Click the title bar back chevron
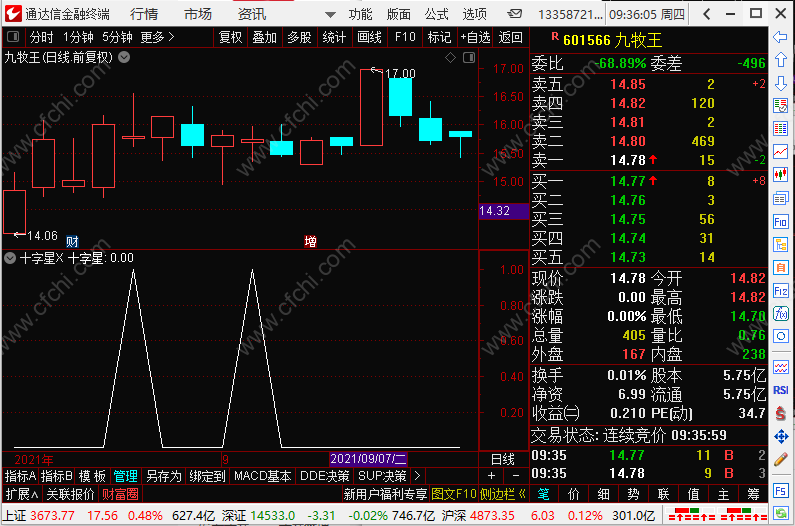This screenshot has height=526, width=795. [x=707, y=14]
